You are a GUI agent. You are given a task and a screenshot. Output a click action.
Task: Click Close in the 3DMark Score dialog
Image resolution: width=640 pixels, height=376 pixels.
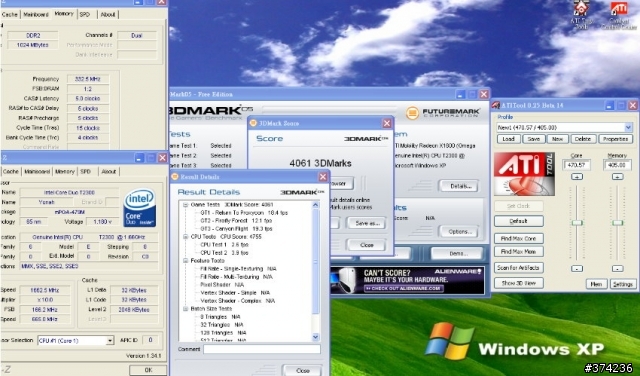[367, 245]
